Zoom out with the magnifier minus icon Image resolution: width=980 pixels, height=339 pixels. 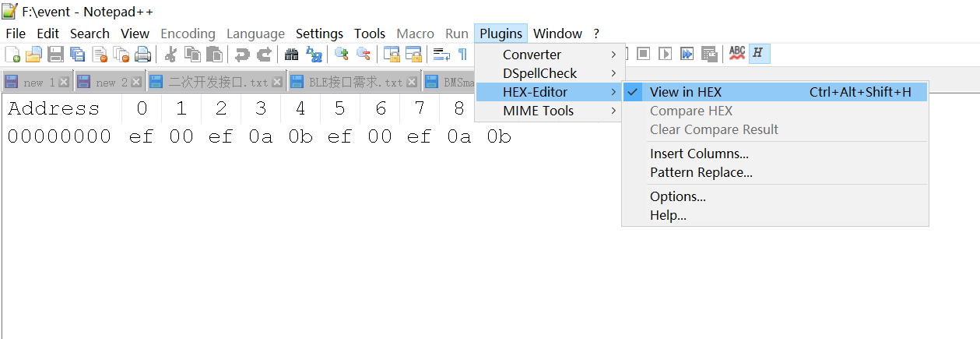click(364, 54)
